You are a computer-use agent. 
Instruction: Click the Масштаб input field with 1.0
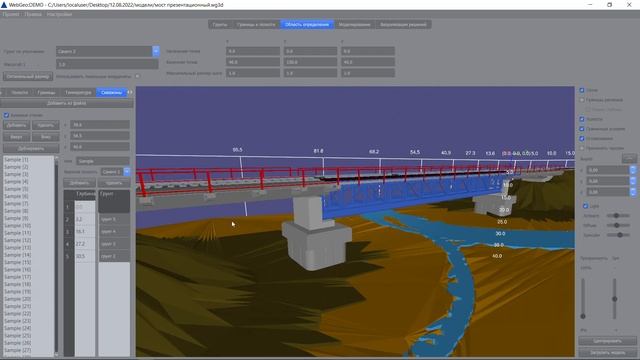pyautogui.click(x=107, y=64)
